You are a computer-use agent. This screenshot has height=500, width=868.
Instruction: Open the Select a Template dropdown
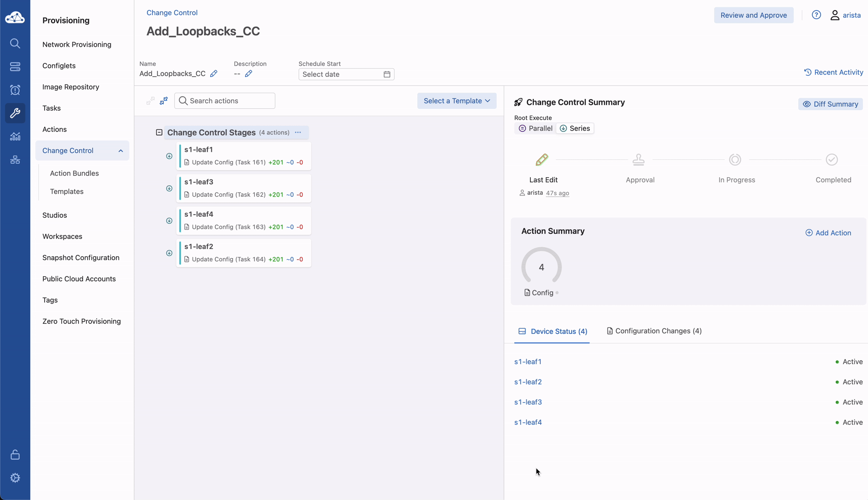[457, 101]
